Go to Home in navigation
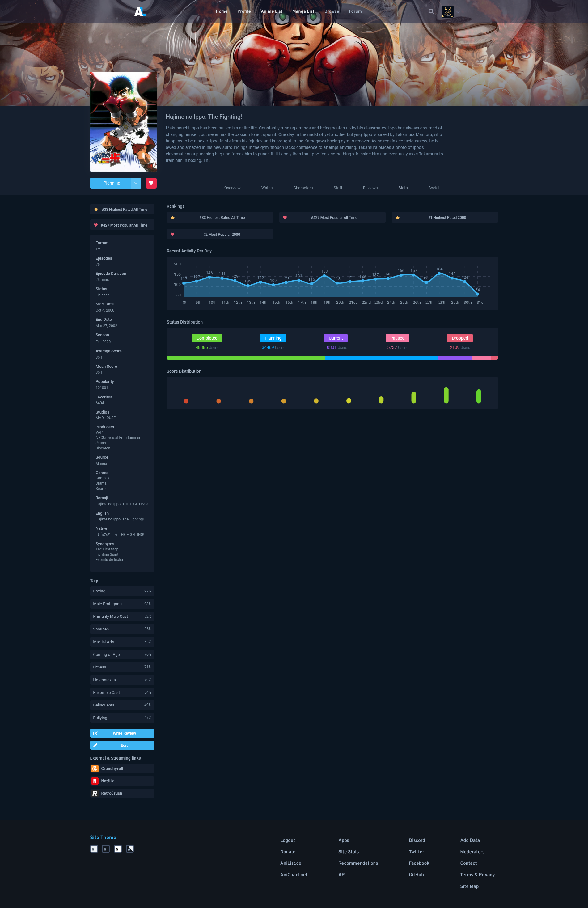Image resolution: width=588 pixels, height=908 pixels. pos(222,11)
